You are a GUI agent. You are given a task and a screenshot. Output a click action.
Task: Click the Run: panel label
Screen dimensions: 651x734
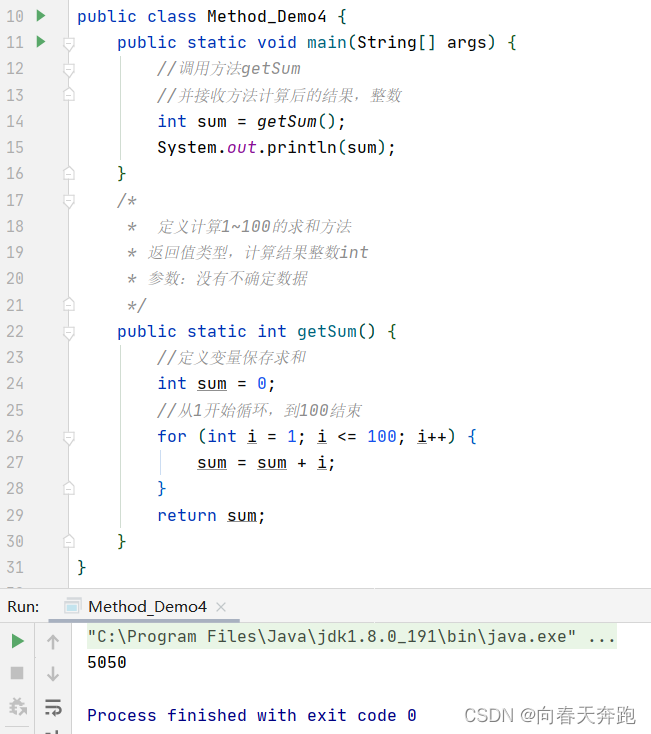pyautogui.click(x=23, y=607)
